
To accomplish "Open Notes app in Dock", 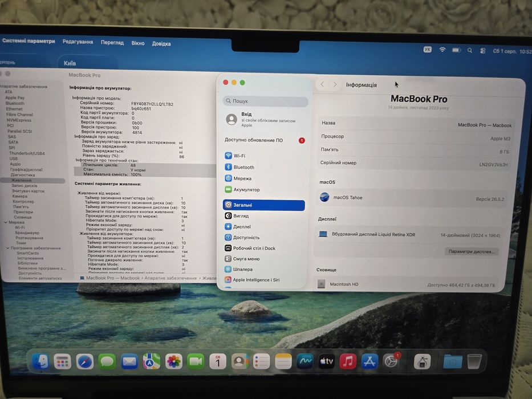I will (x=283, y=361).
